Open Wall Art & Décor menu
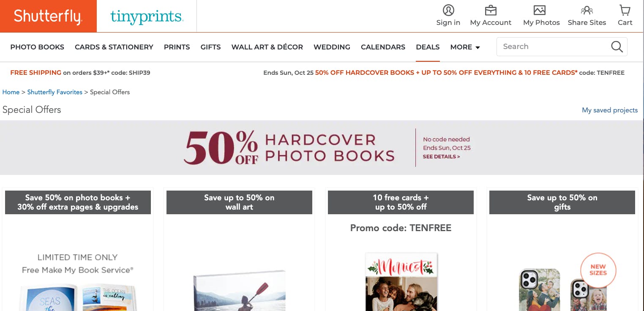This screenshot has height=311, width=644. 267,47
